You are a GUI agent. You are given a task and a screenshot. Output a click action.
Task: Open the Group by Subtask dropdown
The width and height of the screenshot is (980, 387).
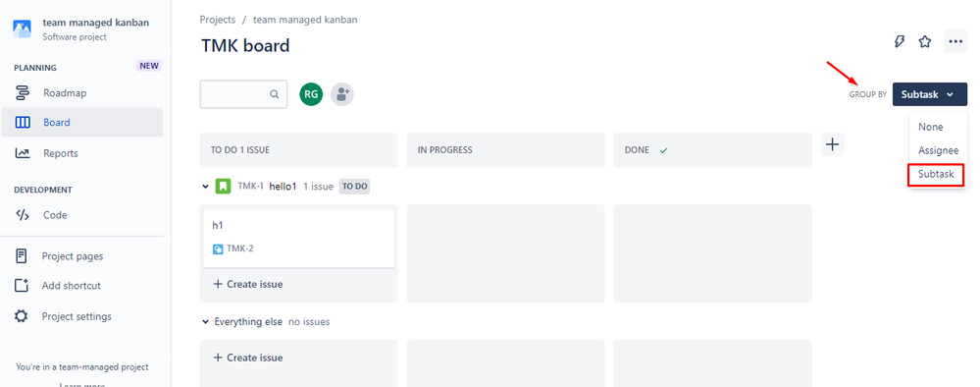click(x=929, y=94)
